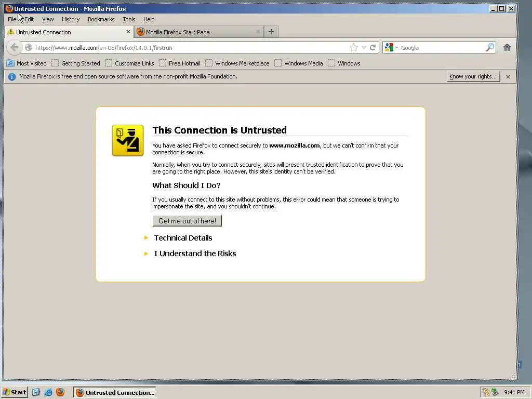Viewport: 532px width, 399px height.
Task: Click the site identity globe icon
Action: click(29, 47)
